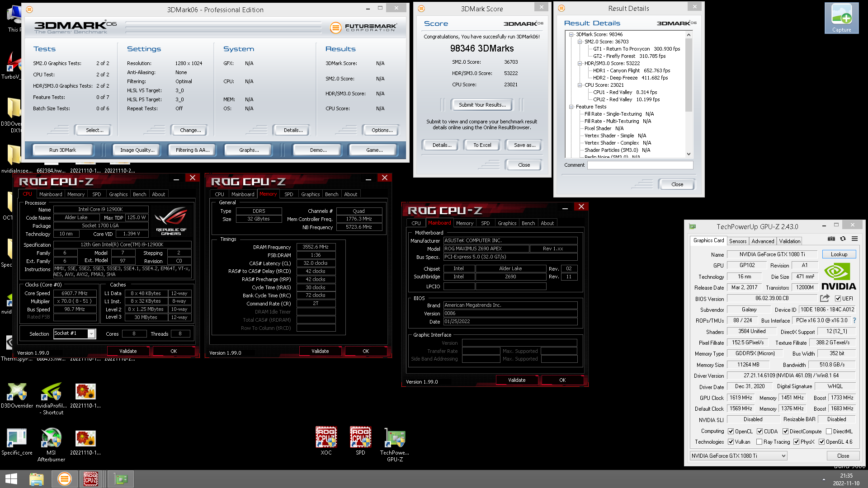Click the Result Details vertical scrollbar thumb
This screenshot has width=868, height=488.
(689, 75)
